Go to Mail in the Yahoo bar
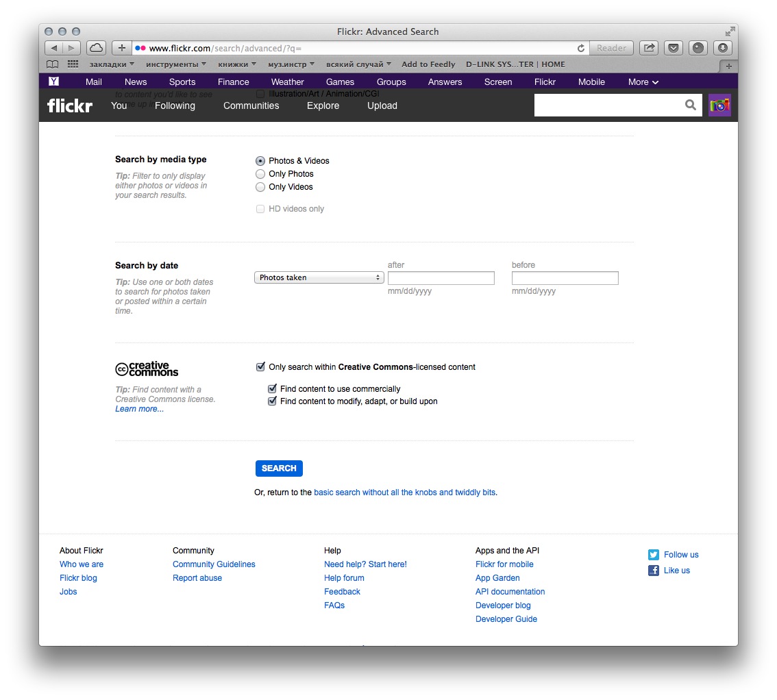 (x=94, y=82)
